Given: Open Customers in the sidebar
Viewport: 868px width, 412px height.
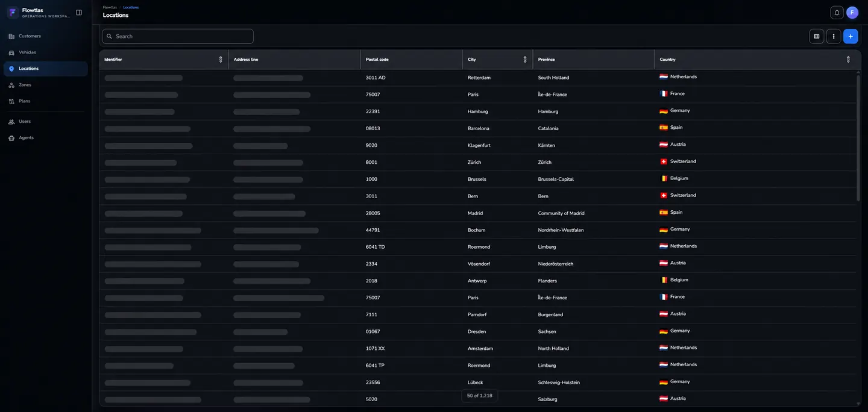Looking at the screenshot, I should tap(46, 36).
